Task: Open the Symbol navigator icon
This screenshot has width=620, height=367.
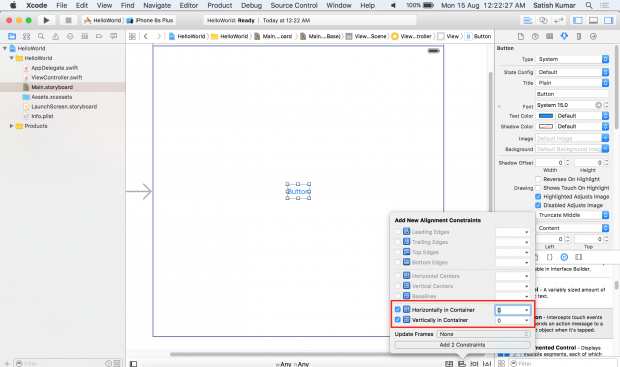Action: point(26,36)
